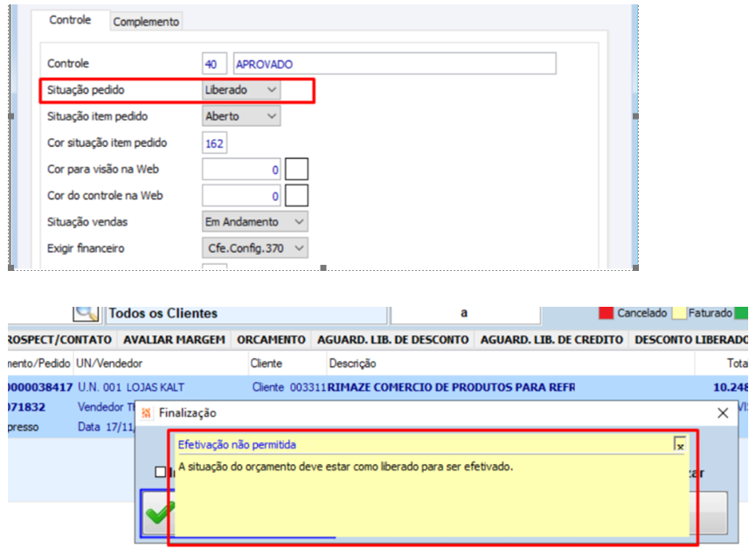Viewport: 756px width, 555px height.
Task: Expand the Situação vendas dropdown
Action: click(x=254, y=222)
